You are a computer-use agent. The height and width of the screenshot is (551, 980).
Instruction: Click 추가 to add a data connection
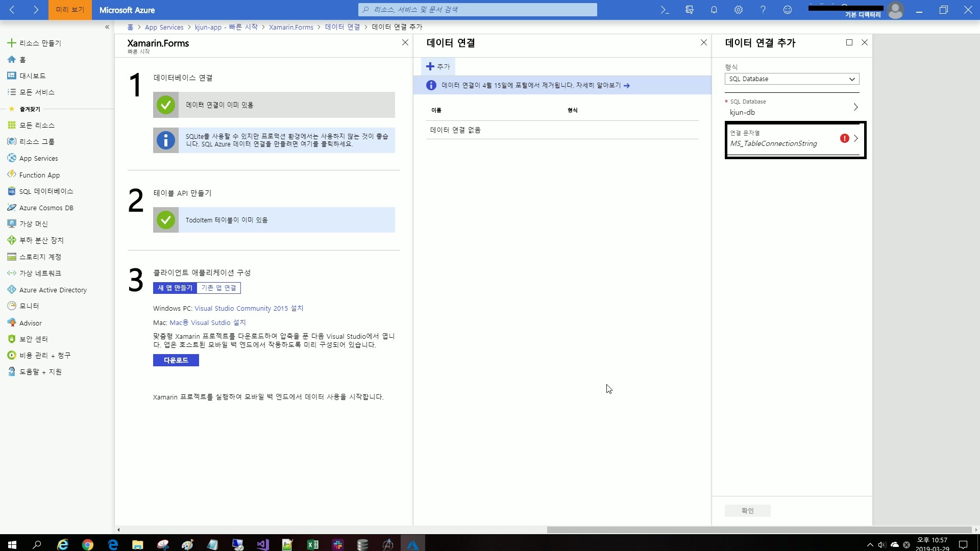click(438, 66)
